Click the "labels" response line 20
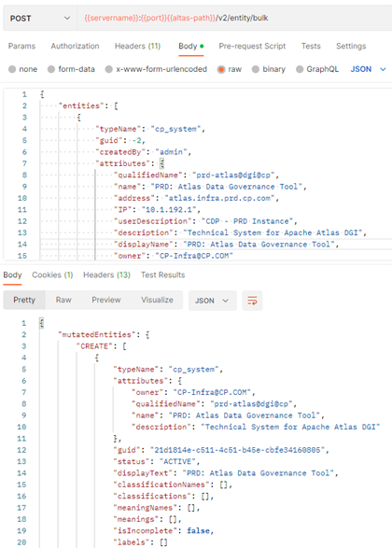This screenshot has height=548, width=392. coord(140,542)
